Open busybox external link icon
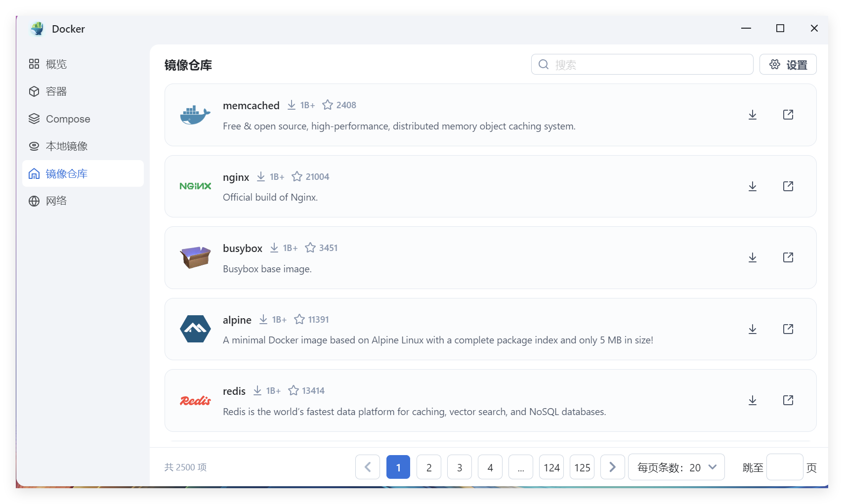Screen dimensions: 844x504 coord(788,257)
